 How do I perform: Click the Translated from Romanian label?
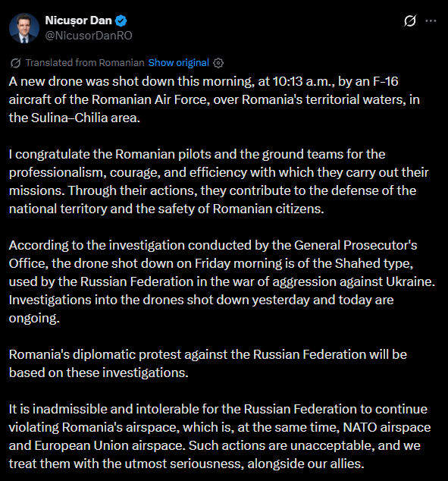[x=85, y=63]
